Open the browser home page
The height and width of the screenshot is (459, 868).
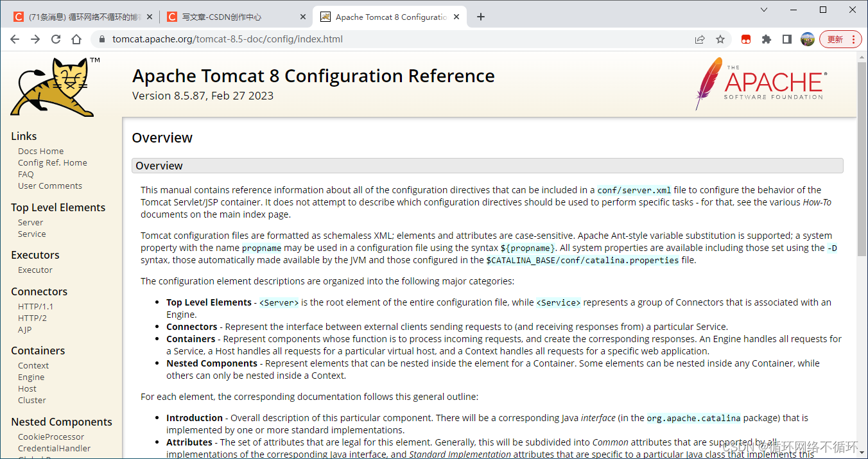[x=76, y=39]
